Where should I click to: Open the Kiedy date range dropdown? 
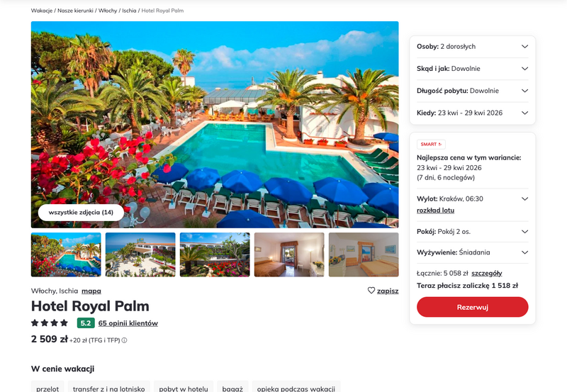tap(472, 113)
